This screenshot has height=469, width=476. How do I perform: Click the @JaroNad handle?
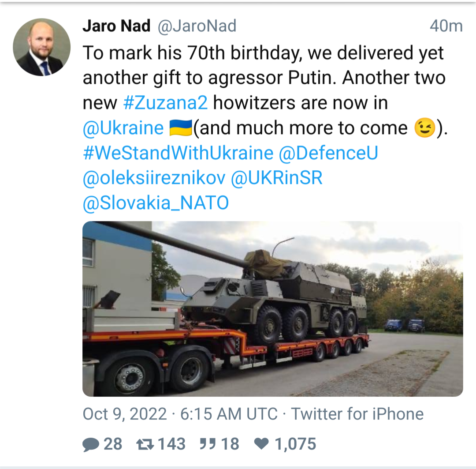pos(197,26)
